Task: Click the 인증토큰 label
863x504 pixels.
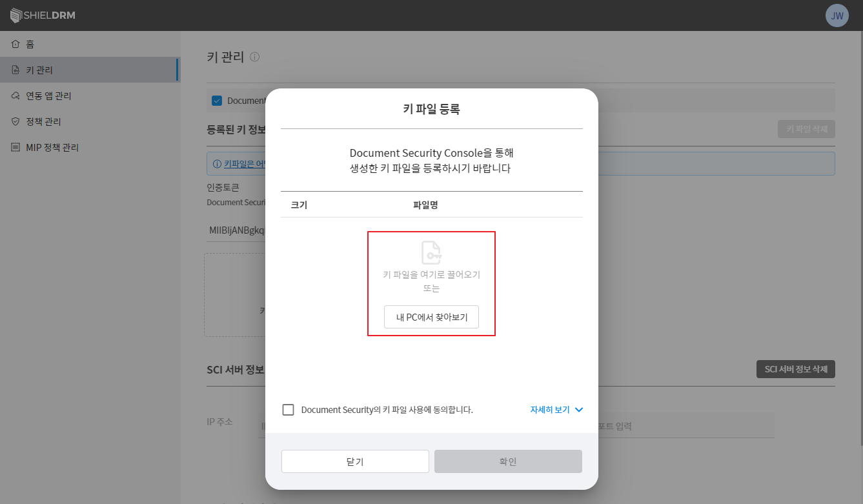Action: click(x=223, y=188)
